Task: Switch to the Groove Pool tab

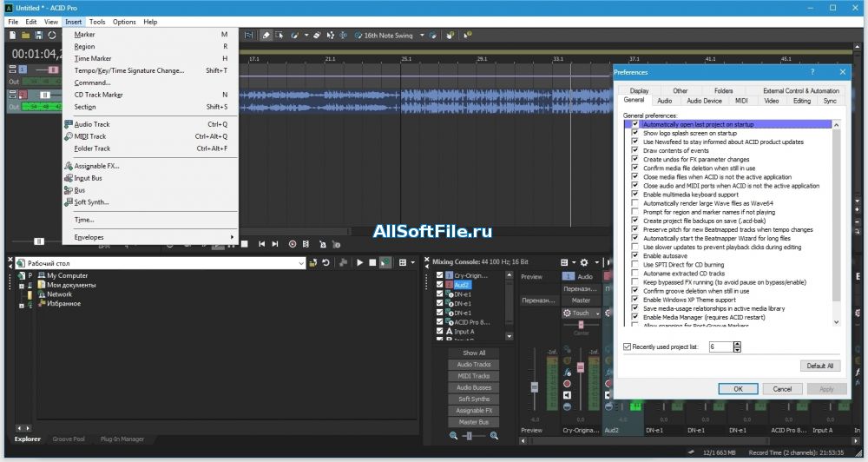Action: (69, 439)
